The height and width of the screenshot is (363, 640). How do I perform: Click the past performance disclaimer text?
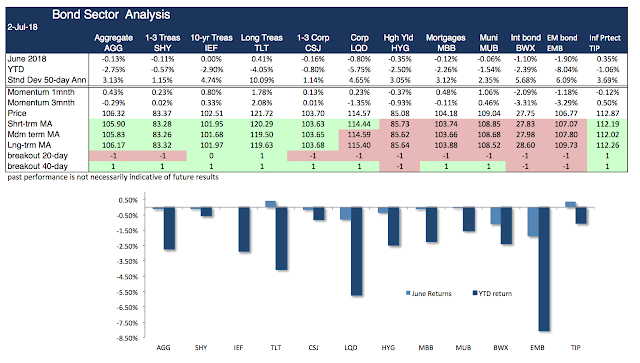click(113, 177)
